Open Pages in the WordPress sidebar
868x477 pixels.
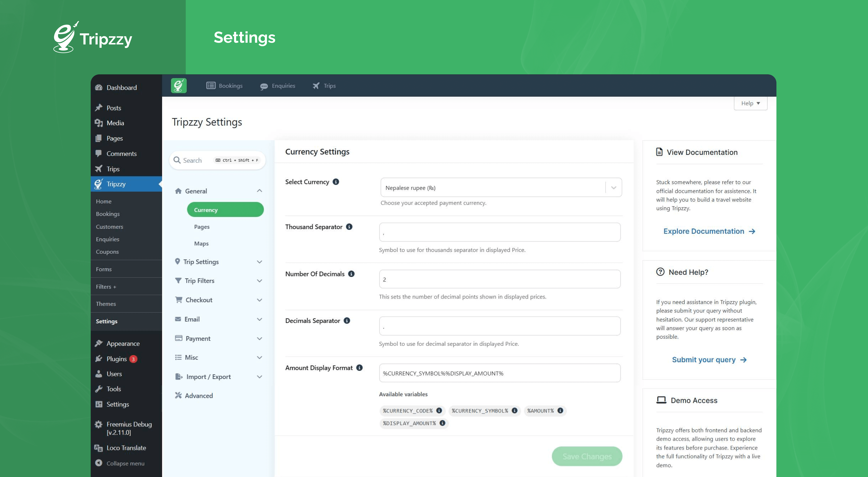click(x=126, y=138)
